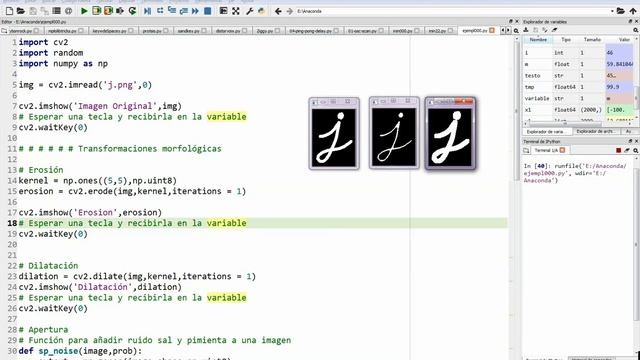Image resolution: width=640 pixels, height=360 pixels.
Task: Undock the Explorador de variables pane
Action: [631, 22]
